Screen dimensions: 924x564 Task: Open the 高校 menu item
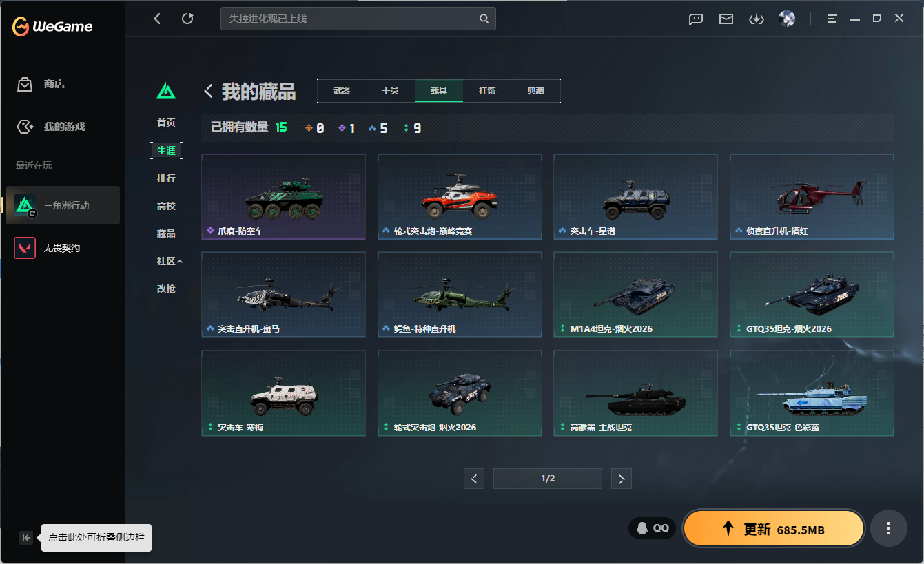click(166, 206)
